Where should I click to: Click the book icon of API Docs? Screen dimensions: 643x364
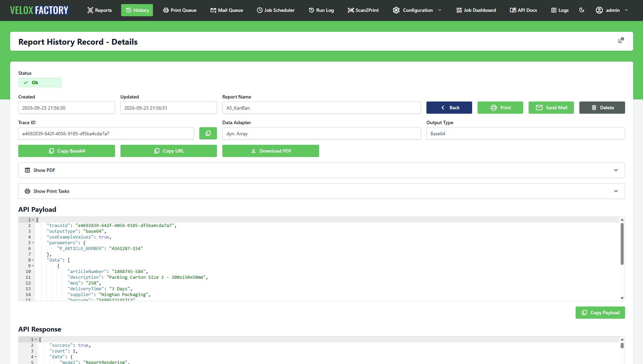pyautogui.click(x=513, y=10)
